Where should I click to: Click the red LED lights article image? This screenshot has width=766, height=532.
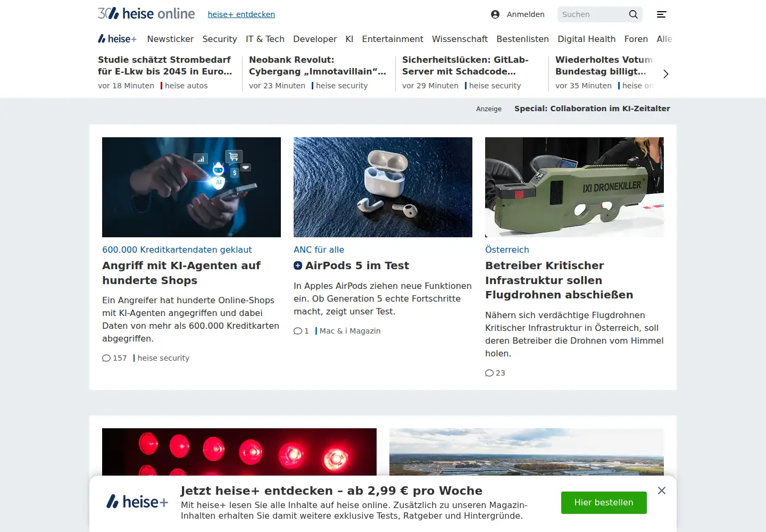tap(239, 452)
